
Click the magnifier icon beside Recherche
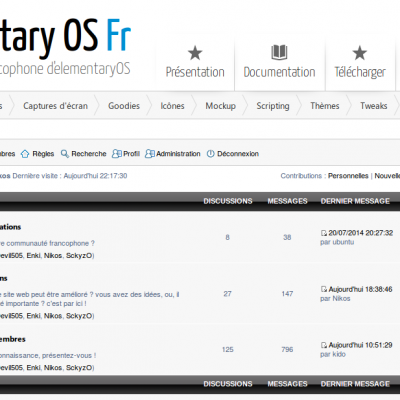[65, 154]
